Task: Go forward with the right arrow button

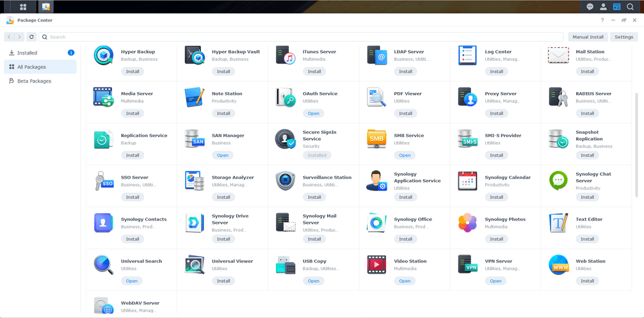Action: coord(19,37)
